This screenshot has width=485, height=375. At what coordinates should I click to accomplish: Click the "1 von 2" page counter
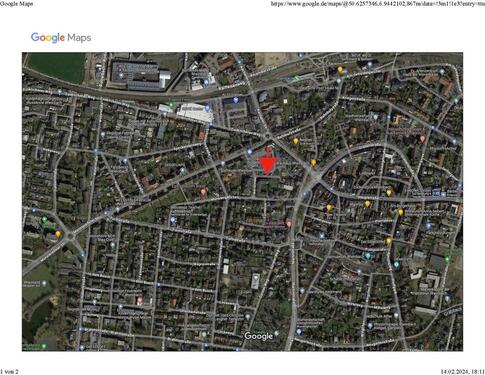(x=9, y=371)
